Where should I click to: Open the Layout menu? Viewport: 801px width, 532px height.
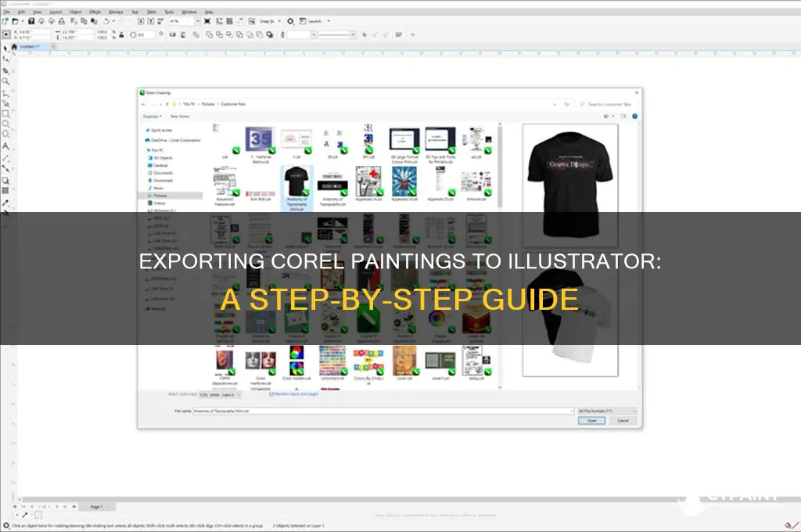(x=56, y=12)
